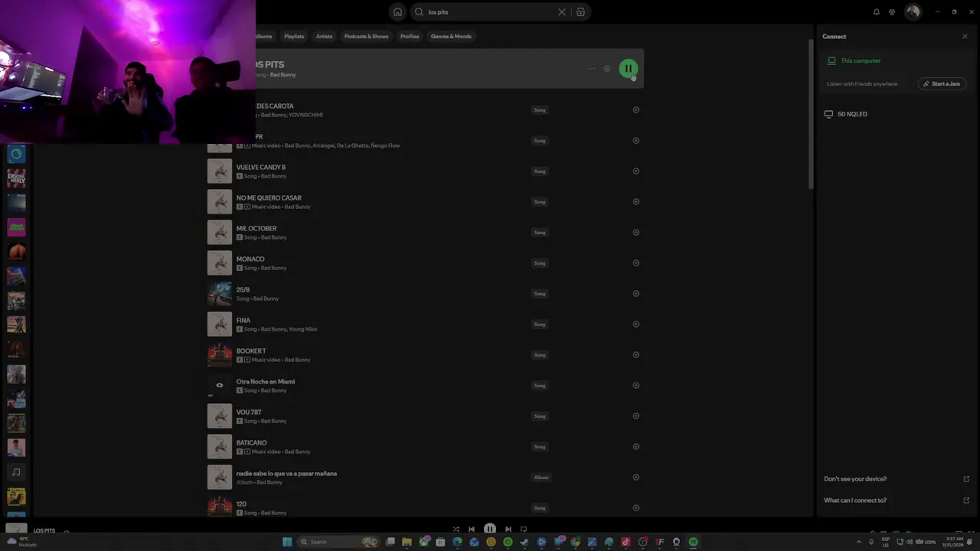
Task: Close the Connect panel
Action: (x=965, y=37)
